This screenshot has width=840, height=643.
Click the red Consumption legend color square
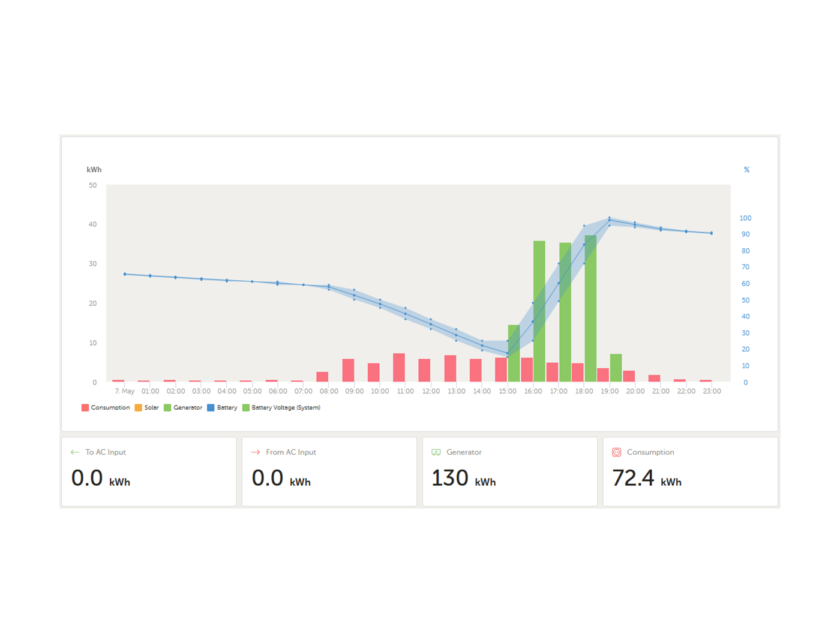click(85, 408)
